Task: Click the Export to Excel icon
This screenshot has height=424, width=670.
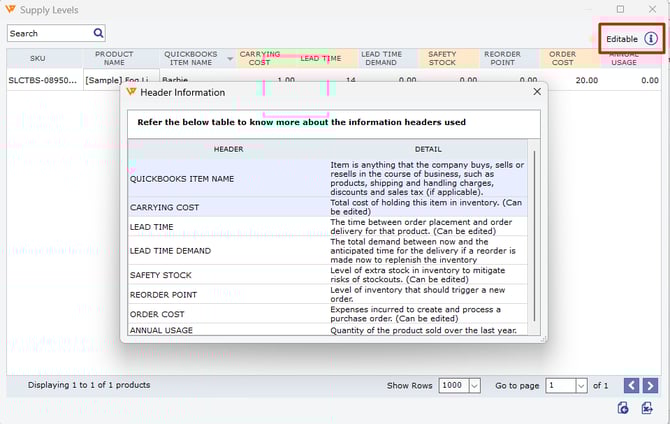Action: click(x=648, y=408)
